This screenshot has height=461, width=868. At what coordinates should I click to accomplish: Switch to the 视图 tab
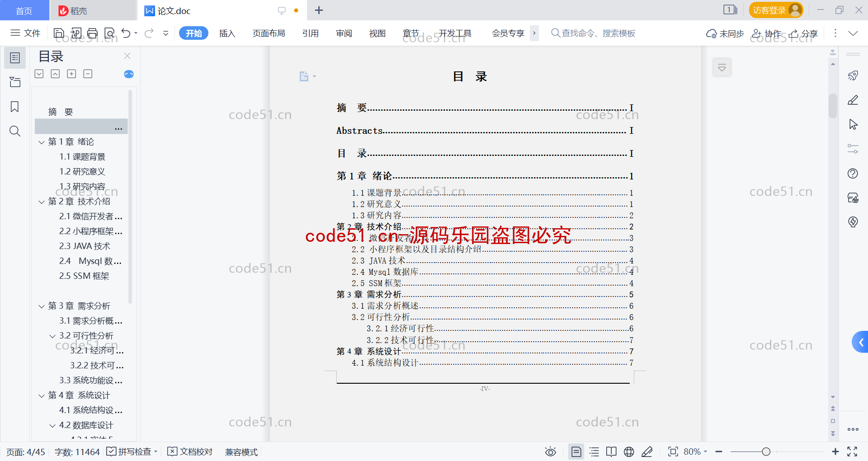click(x=377, y=33)
